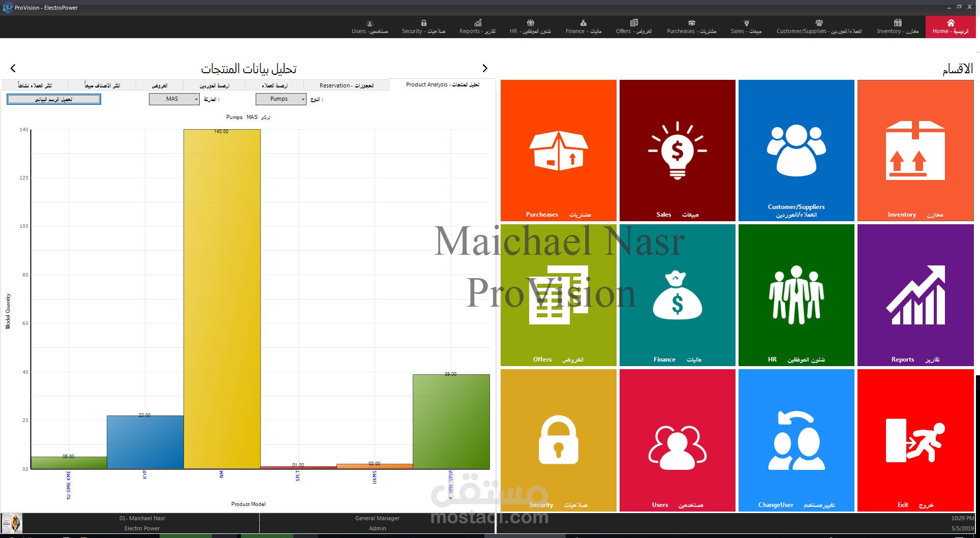Click the الاقسام sections heading

958,69
